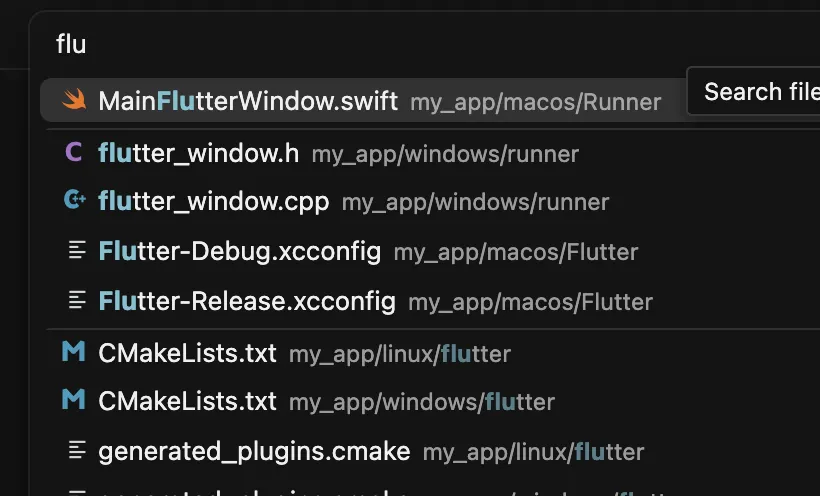Click the text-file icon next to Flutter-Release.xcconfig
The image size is (820, 496).
click(77, 300)
